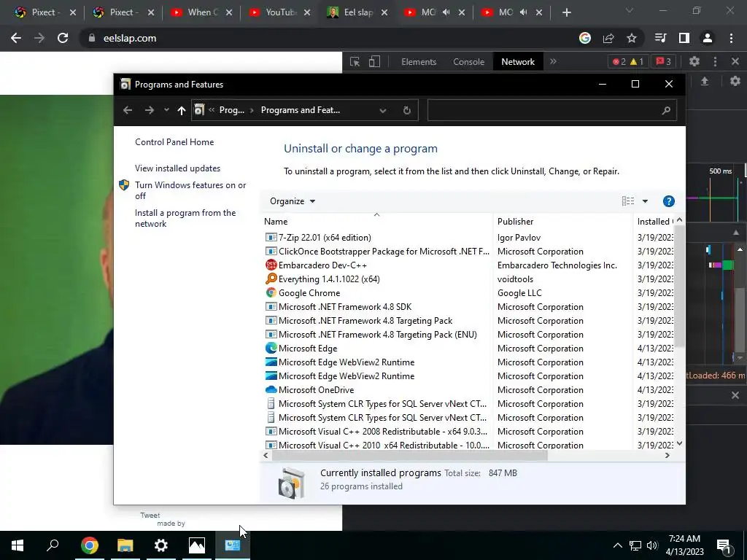Toggle Chrome side panel icon
The height and width of the screenshot is (560, 747).
(x=684, y=38)
